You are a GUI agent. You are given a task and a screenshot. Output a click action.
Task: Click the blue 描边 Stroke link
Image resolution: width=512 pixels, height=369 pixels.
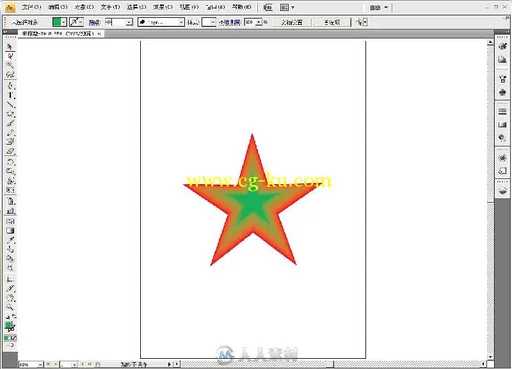click(94, 23)
